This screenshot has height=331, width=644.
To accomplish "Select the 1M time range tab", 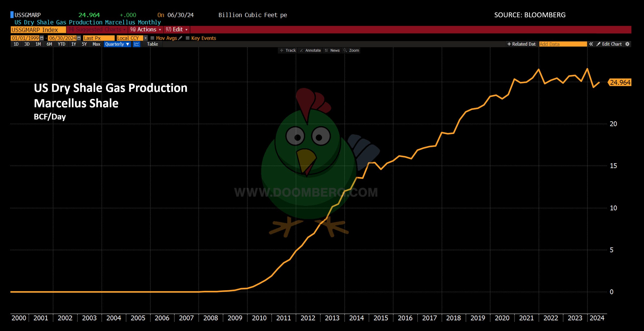I will 38,44.
